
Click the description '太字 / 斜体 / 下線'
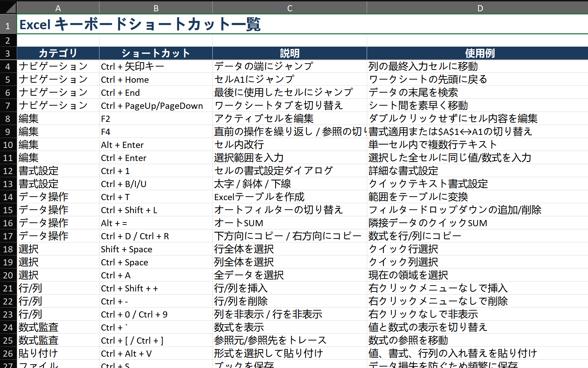click(x=290, y=184)
